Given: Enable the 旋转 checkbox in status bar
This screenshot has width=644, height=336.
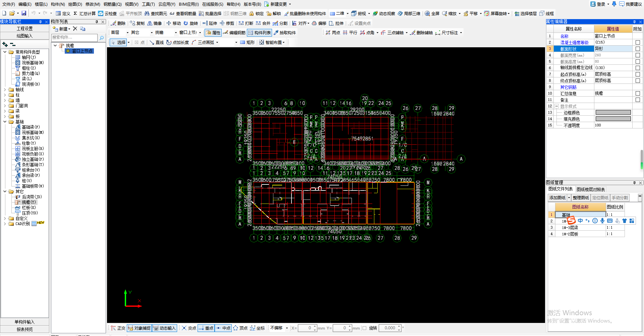Looking at the screenshot, I should coord(364,328).
